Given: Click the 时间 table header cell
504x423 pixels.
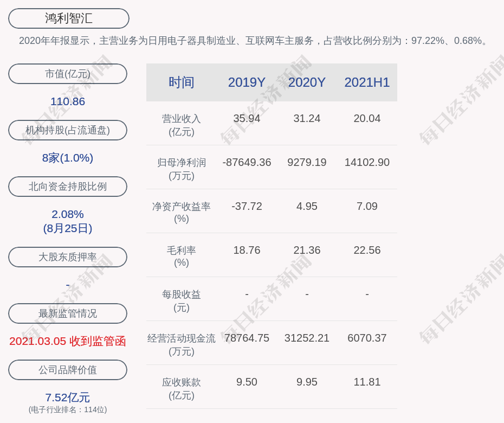Looking at the screenshot, I should pyautogui.click(x=181, y=82).
